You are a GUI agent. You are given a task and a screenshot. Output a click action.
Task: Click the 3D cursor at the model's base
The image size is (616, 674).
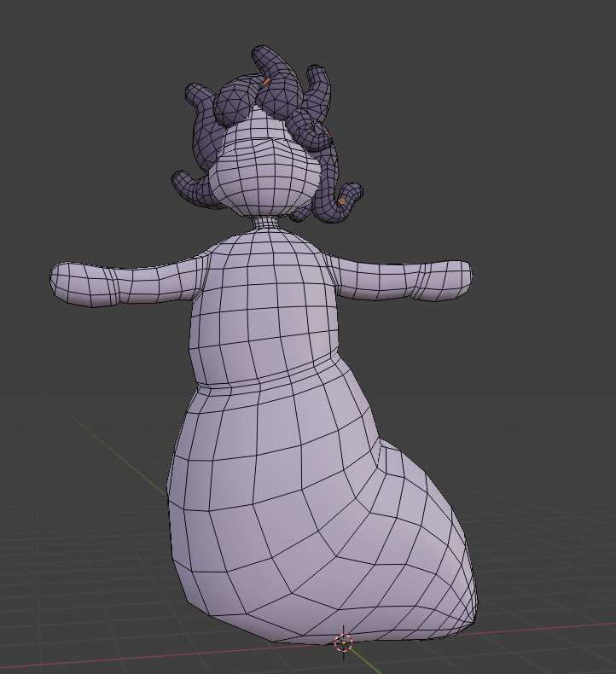pyautogui.click(x=343, y=642)
